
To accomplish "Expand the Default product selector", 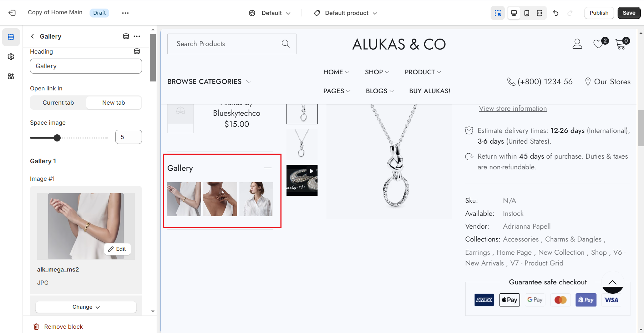I will tap(346, 13).
